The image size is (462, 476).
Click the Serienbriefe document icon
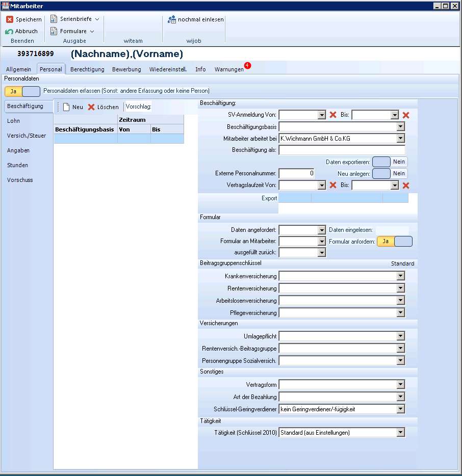pos(54,19)
